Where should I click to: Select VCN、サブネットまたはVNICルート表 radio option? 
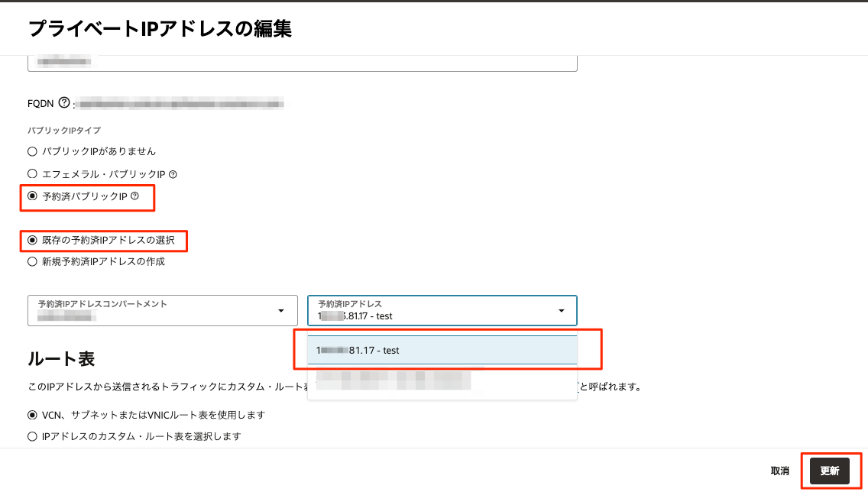point(33,415)
